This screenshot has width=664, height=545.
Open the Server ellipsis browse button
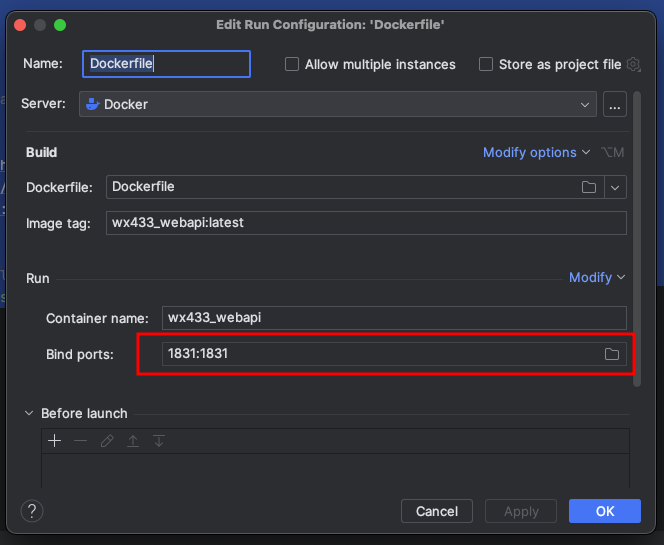(x=614, y=104)
